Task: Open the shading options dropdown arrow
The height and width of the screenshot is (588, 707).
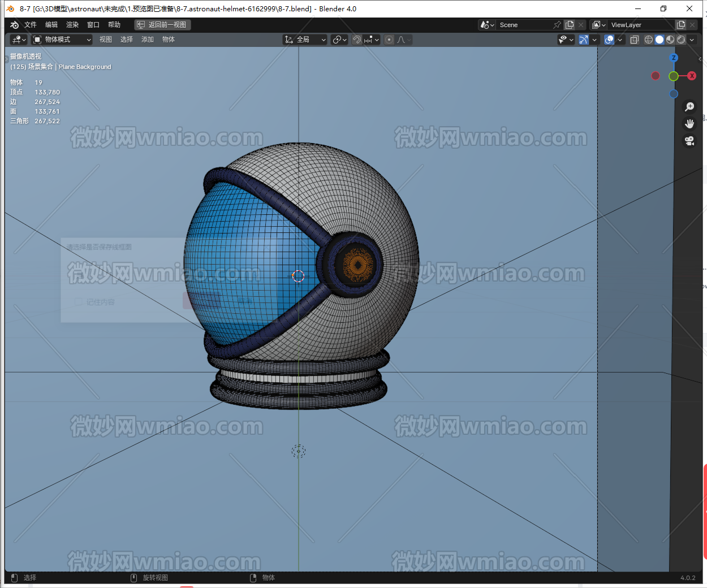Action: 692,40
